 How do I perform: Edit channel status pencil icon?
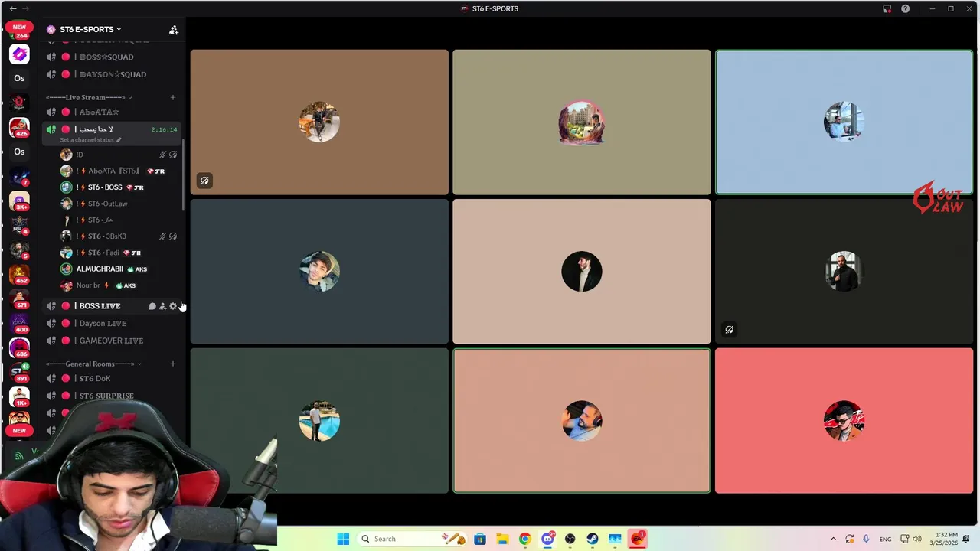tap(119, 140)
